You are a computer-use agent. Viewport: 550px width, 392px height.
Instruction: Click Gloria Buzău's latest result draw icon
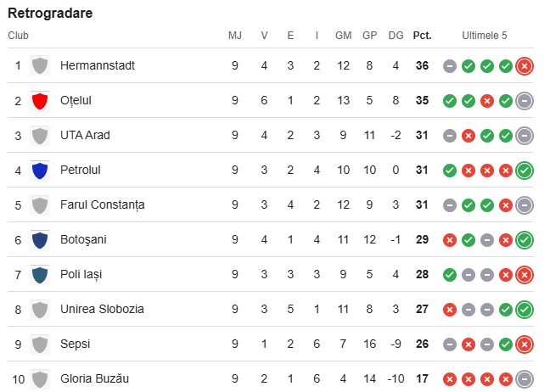[525, 379]
